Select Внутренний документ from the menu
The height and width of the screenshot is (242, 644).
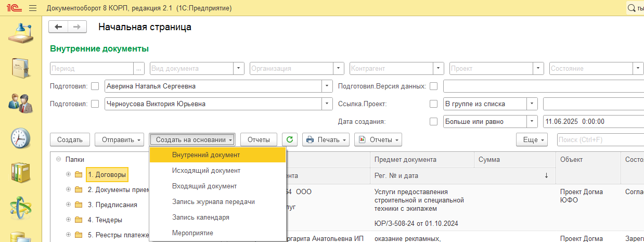point(206,155)
